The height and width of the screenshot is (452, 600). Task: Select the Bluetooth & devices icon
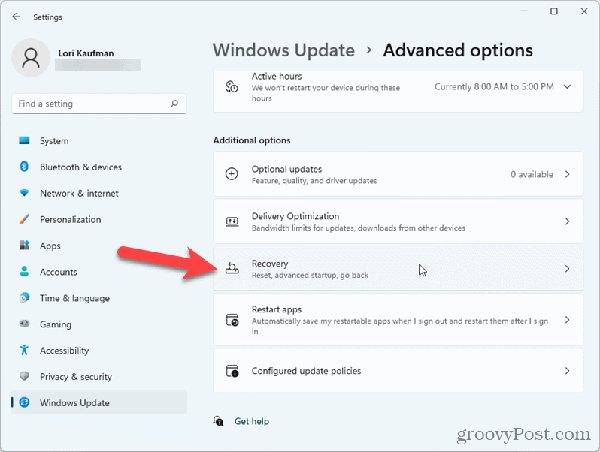pyautogui.click(x=24, y=167)
